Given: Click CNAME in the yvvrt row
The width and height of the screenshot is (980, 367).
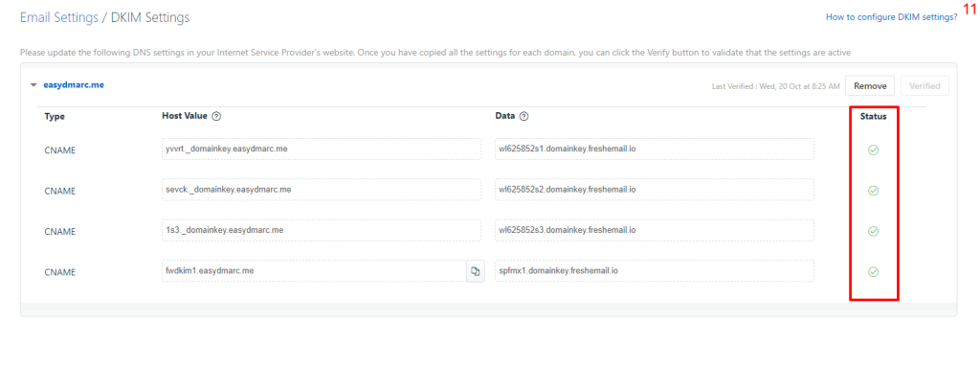Looking at the screenshot, I should click(x=60, y=150).
